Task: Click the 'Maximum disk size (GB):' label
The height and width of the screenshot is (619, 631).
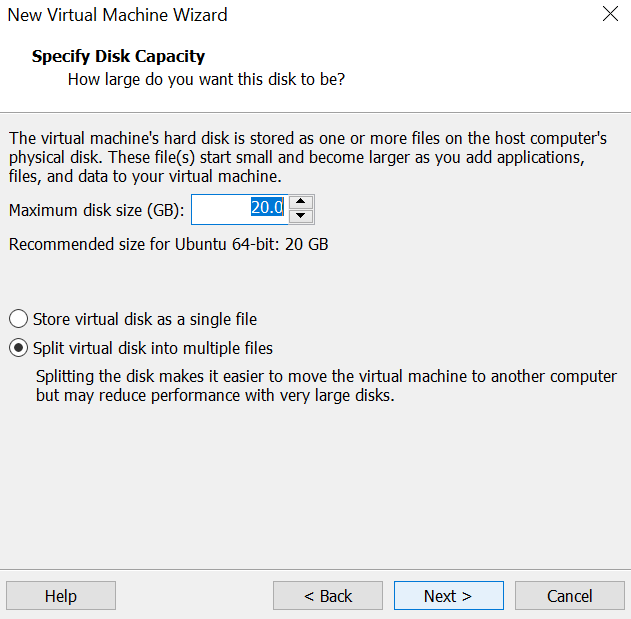Action: pyautogui.click(x=96, y=211)
